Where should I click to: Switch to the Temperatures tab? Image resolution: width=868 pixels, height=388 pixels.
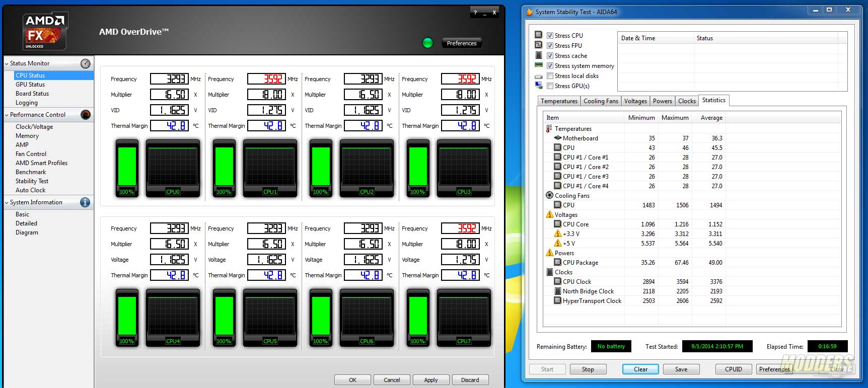click(x=559, y=101)
